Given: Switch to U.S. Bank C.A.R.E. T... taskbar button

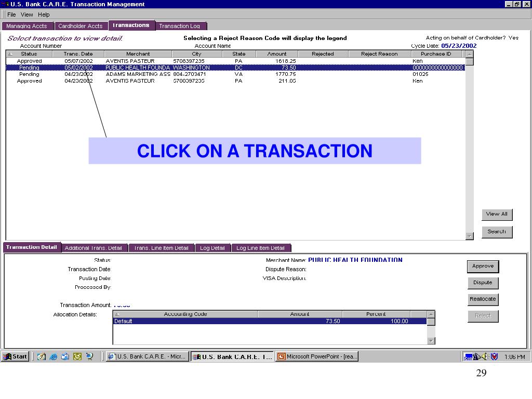Looking at the screenshot, I should point(232,356).
